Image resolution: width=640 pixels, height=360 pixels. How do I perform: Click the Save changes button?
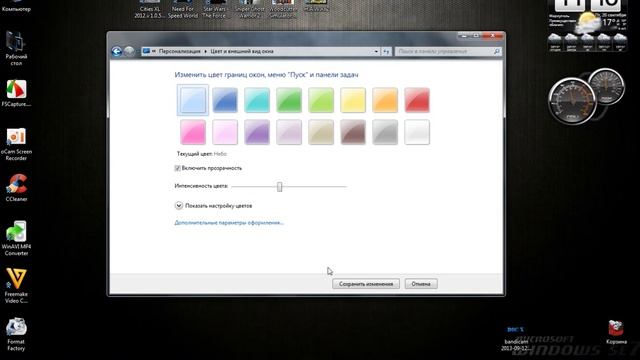[366, 284]
